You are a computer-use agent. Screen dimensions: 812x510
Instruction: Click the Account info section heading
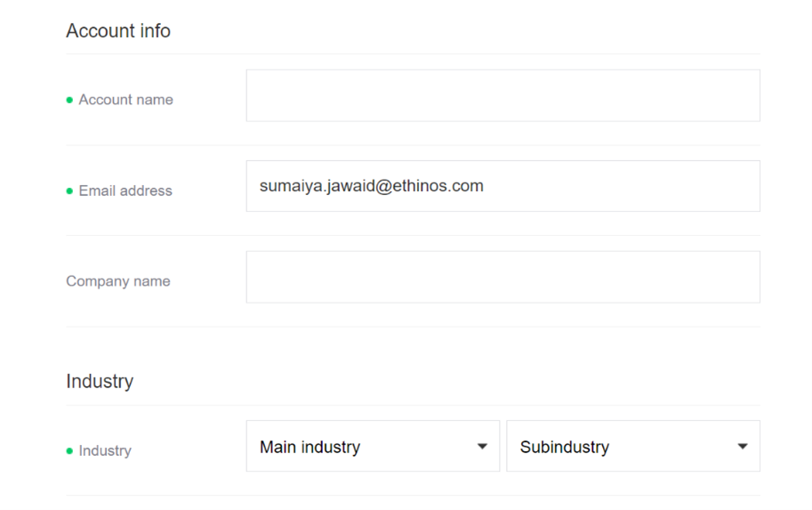coord(118,31)
